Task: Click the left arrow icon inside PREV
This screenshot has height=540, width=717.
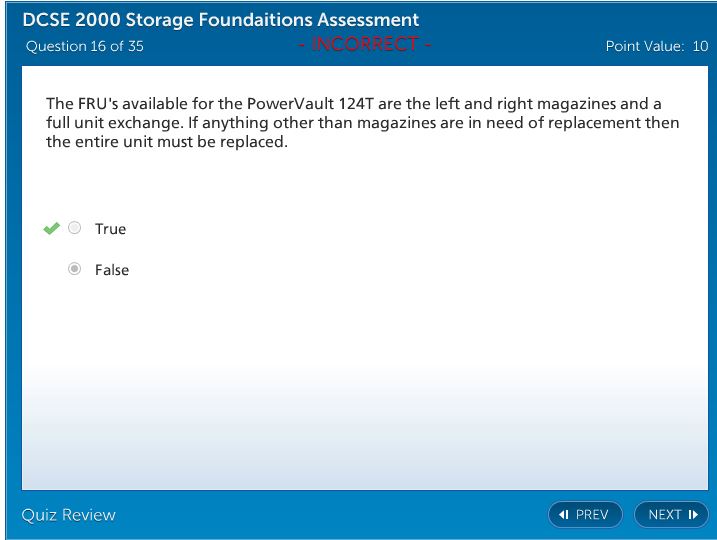Action: pyautogui.click(x=564, y=515)
